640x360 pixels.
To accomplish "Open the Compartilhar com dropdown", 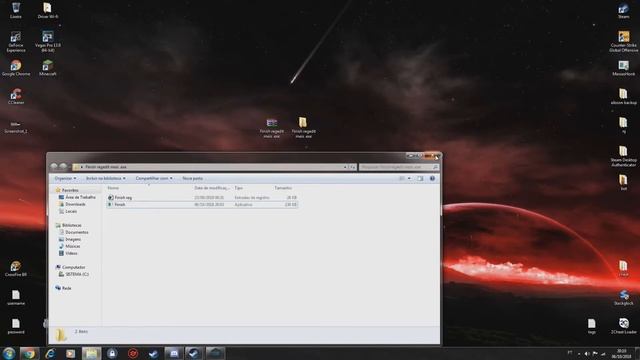I will click(154, 178).
